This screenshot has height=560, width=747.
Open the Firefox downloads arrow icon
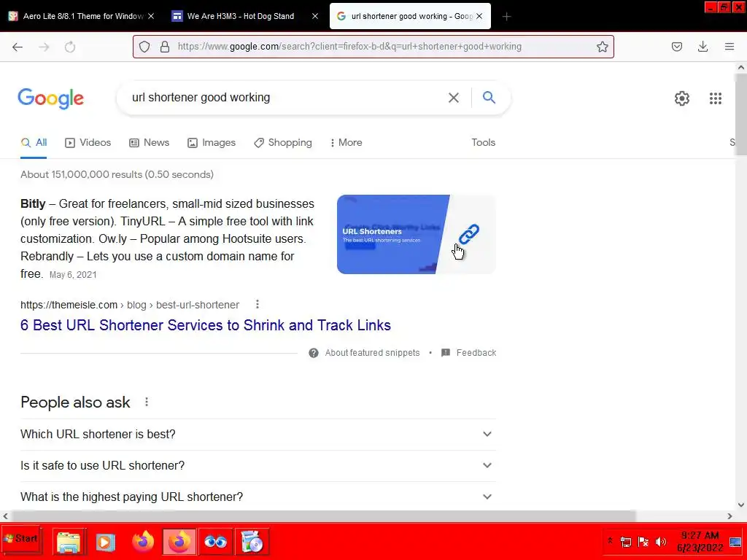pos(703,47)
